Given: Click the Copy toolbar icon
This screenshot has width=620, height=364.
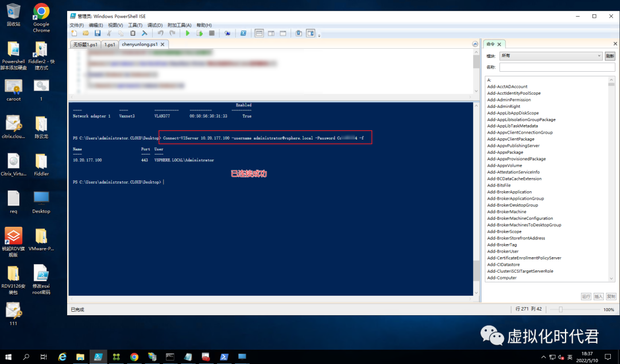Looking at the screenshot, I should (x=121, y=34).
